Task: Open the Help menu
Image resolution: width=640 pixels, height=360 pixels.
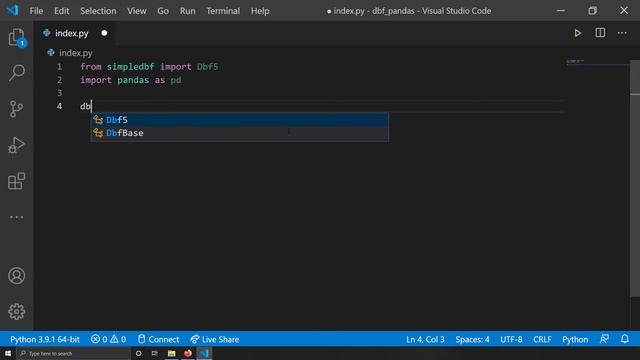Action: click(260, 11)
